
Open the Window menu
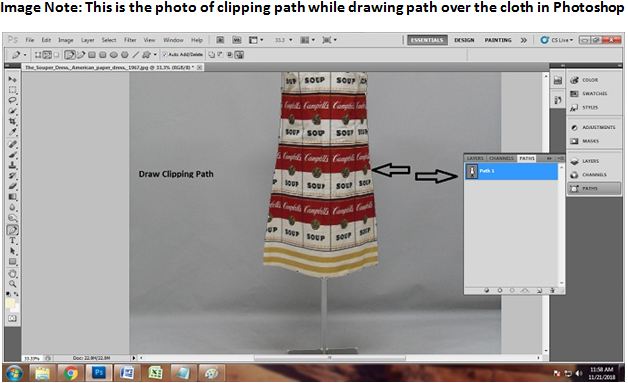pyautogui.click(x=173, y=40)
